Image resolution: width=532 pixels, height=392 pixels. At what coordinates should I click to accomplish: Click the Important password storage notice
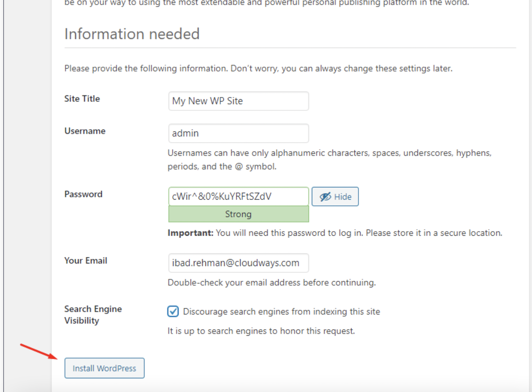[x=335, y=233]
